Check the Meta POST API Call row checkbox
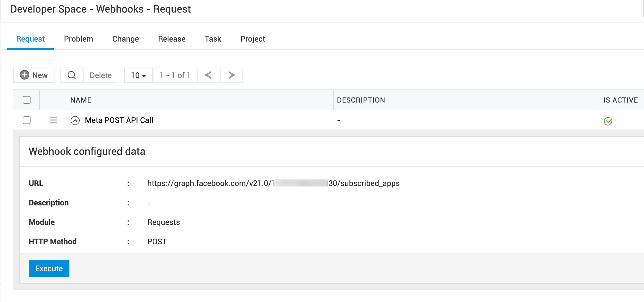Screen dimensions: 644x302 pyautogui.click(x=27, y=120)
